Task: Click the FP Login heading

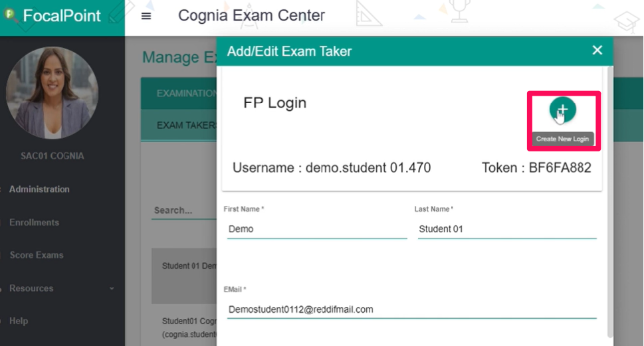Action: point(274,103)
